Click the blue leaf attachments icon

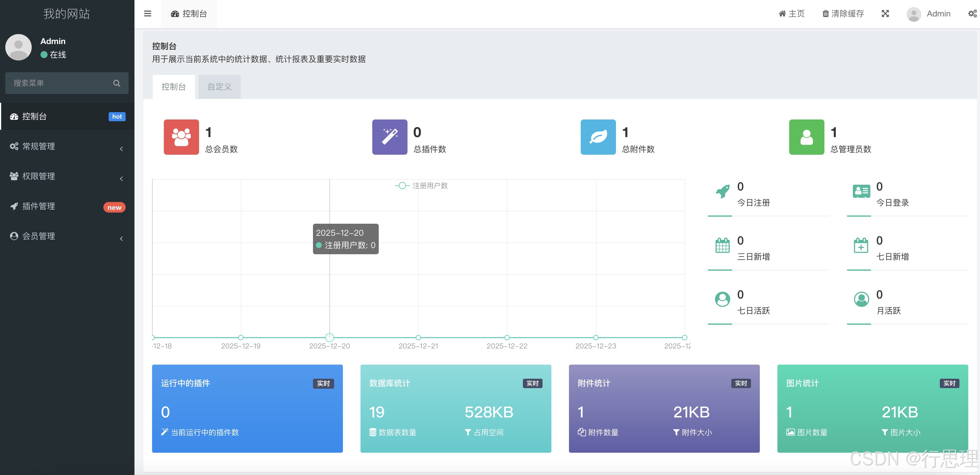pos(598,137)
